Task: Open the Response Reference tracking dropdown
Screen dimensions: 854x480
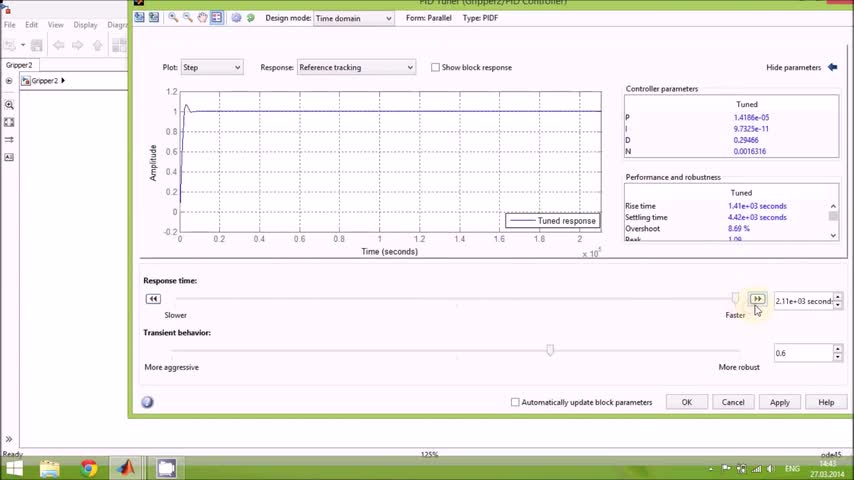Action: [356, 67]
